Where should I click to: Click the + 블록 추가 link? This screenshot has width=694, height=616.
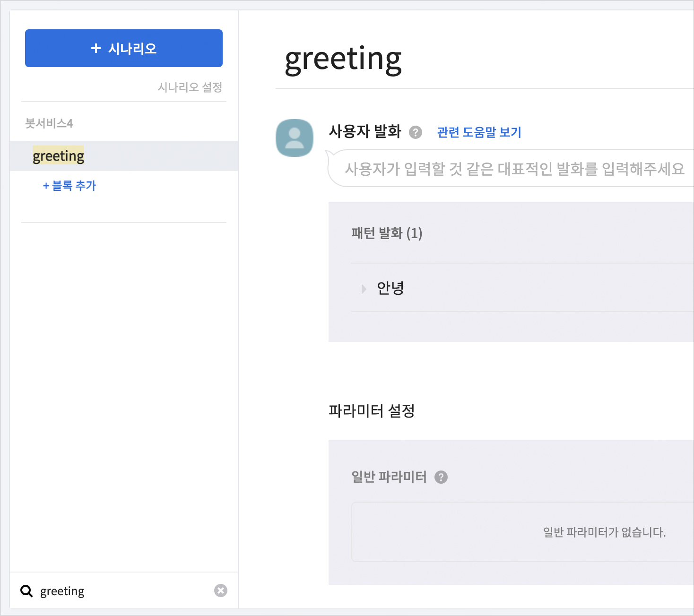point(69,186)
